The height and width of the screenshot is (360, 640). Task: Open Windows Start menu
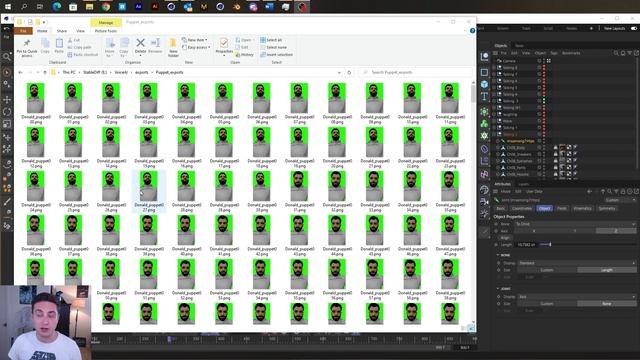point(8,7)
